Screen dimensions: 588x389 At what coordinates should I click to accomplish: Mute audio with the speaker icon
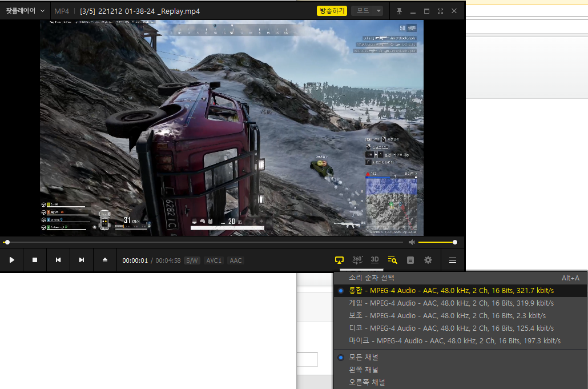(412, 242)
